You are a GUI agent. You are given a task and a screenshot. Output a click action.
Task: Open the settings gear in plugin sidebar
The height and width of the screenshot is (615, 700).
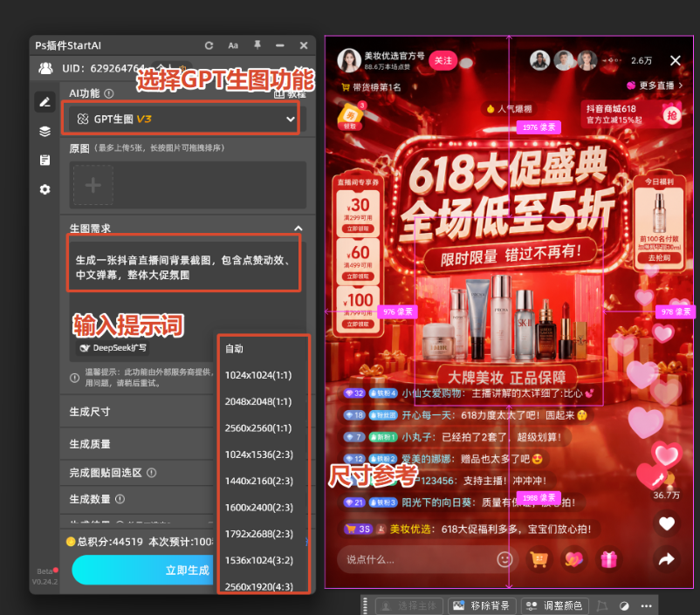click(x=45, y=189)
